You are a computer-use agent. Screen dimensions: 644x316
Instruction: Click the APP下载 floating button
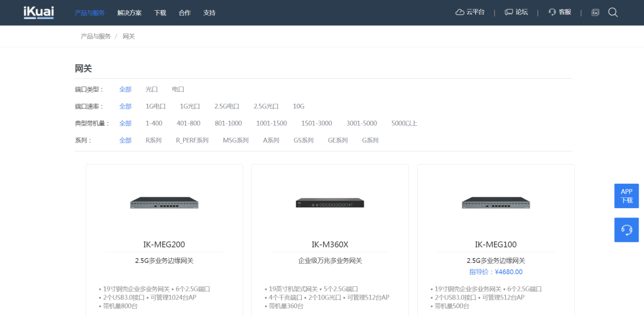pyautogui.click(x=626, y=196)
